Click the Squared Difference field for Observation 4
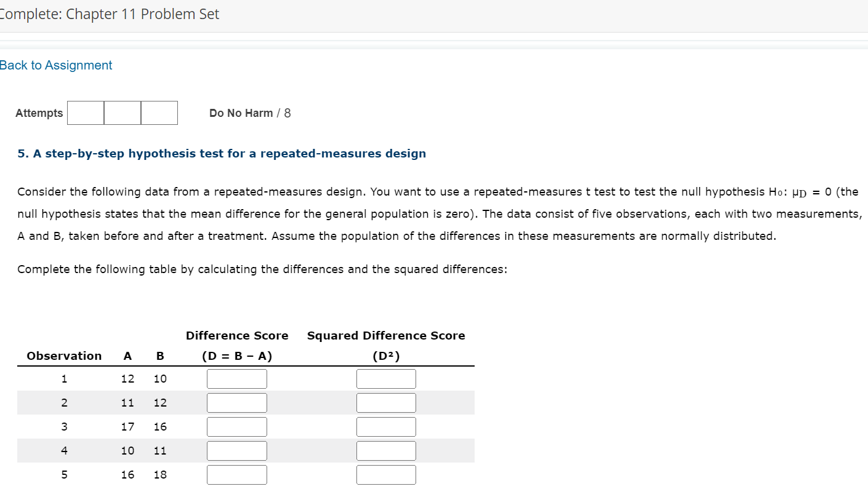This screenshot has height=497, width=868. pos(386,450)
